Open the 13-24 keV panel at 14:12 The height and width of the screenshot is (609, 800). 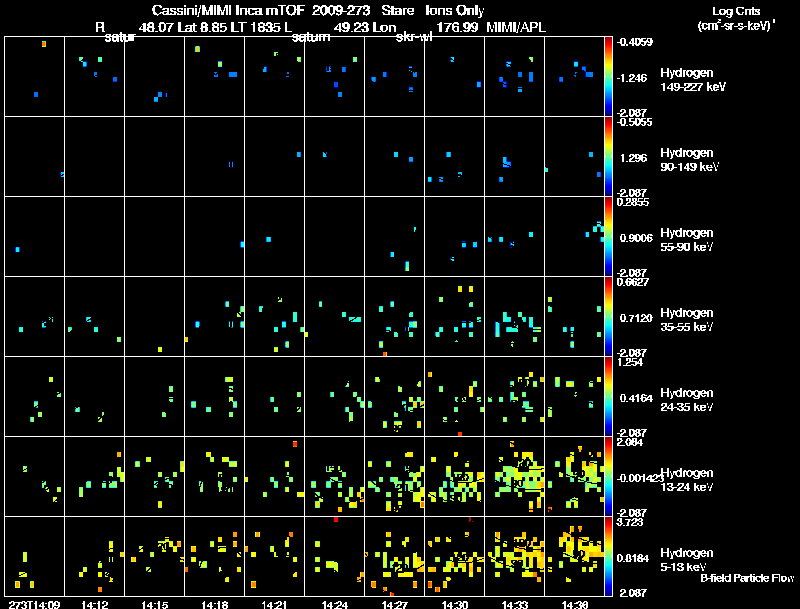[94, 476]
